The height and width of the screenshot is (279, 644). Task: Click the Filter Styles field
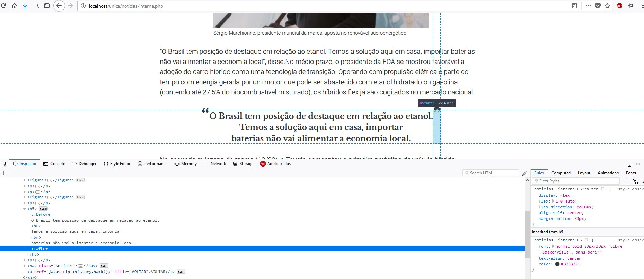click(576, 181)
